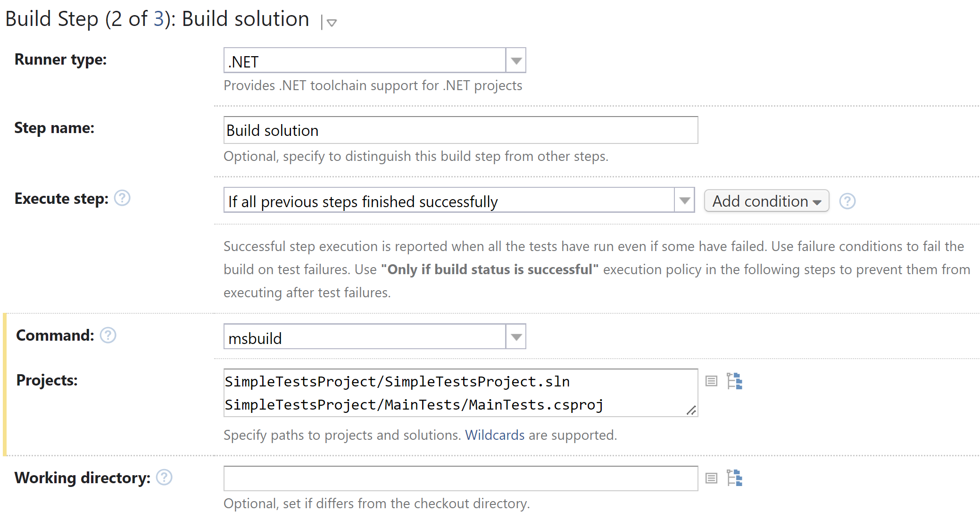
Task: Grab the Projects textarea resize handle
Action: click(x=691, y=411)
